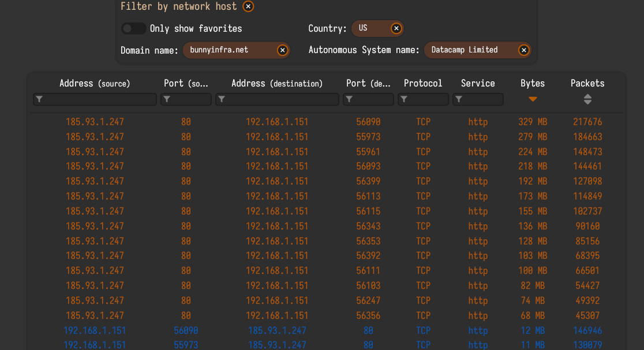Select row with destination port 56090
Image resolution: width=644 pixels, height=350 pixels.
point(327,122)
